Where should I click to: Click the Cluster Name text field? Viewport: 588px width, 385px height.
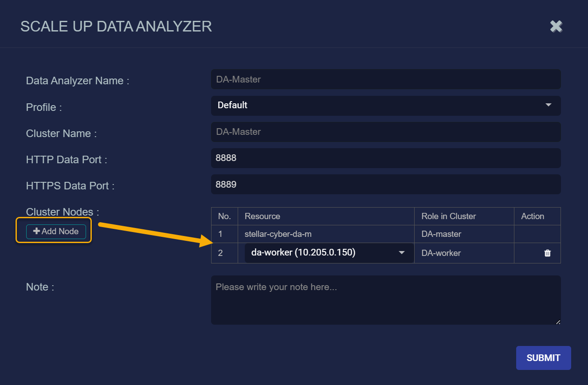pos(385,132)
